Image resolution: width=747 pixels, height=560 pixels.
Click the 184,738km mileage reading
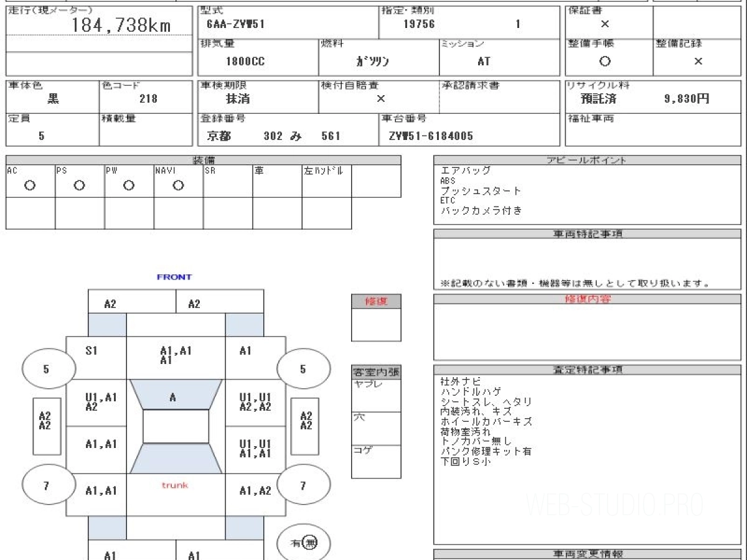click(121, 26)
